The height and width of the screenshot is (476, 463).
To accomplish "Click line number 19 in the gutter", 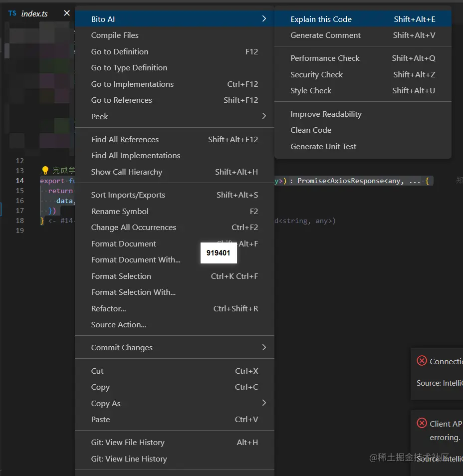I will 20,231.
